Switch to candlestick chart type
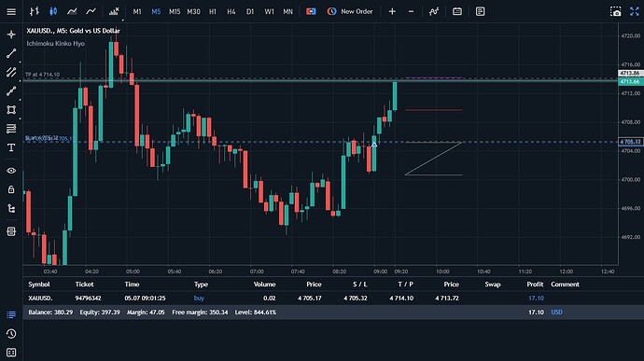 [x=53, y=11]
